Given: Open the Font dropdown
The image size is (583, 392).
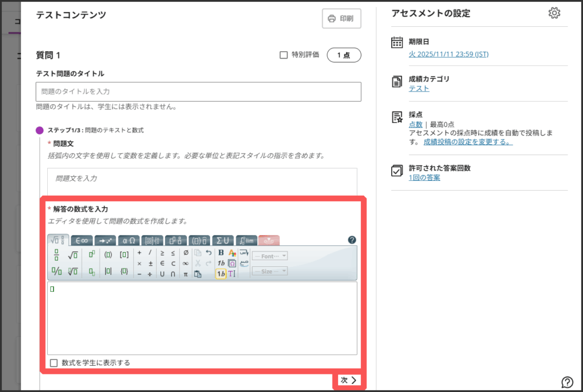Looking at the screenshot, I should [x=269, y=256].
